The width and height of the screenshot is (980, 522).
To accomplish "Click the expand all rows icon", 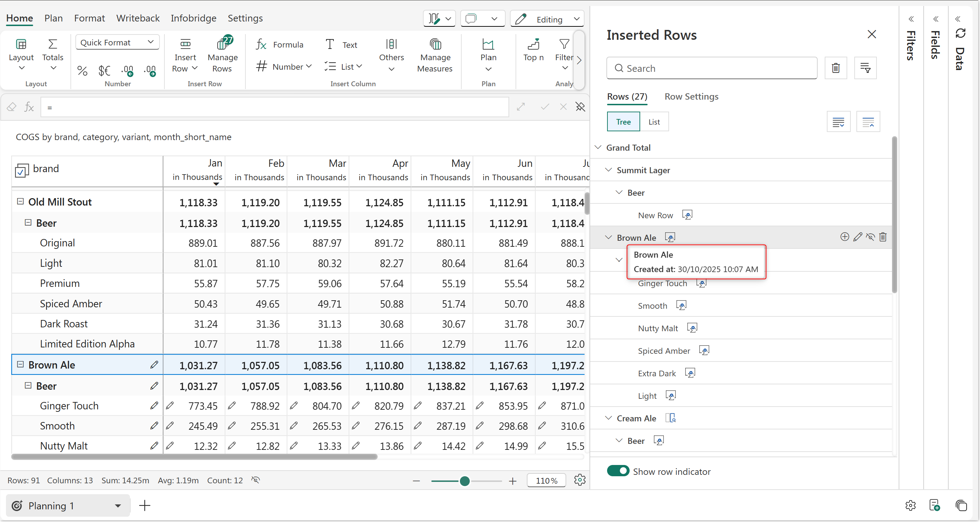I will [838, 122].
